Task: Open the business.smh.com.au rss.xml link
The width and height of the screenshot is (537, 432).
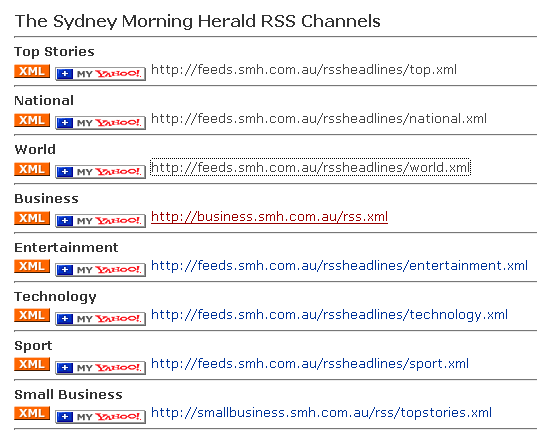Action: pos(269,217)
